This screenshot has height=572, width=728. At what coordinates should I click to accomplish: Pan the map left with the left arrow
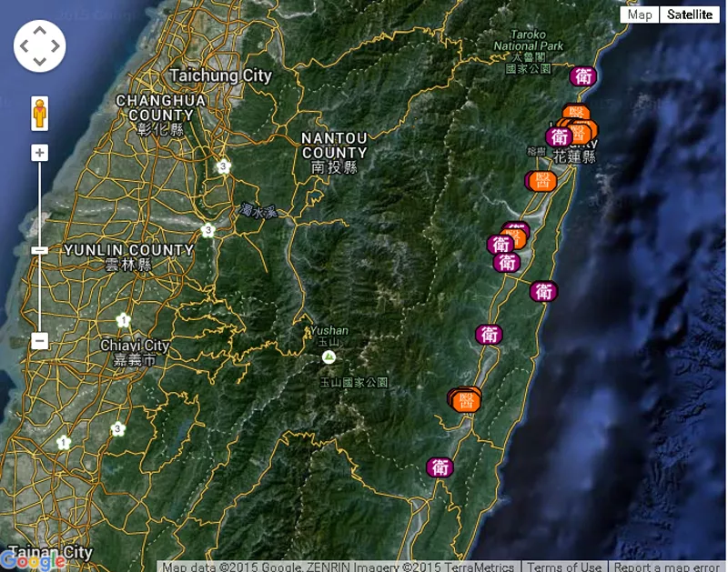coord(25,46)
